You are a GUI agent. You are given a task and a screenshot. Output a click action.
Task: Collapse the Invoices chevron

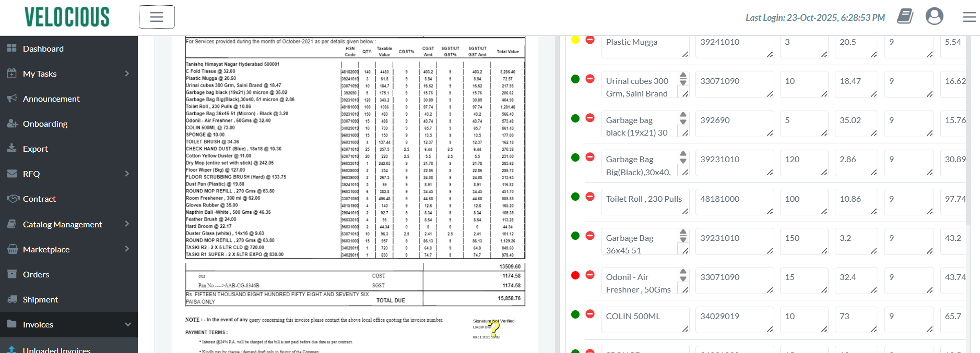coord(127,324)
